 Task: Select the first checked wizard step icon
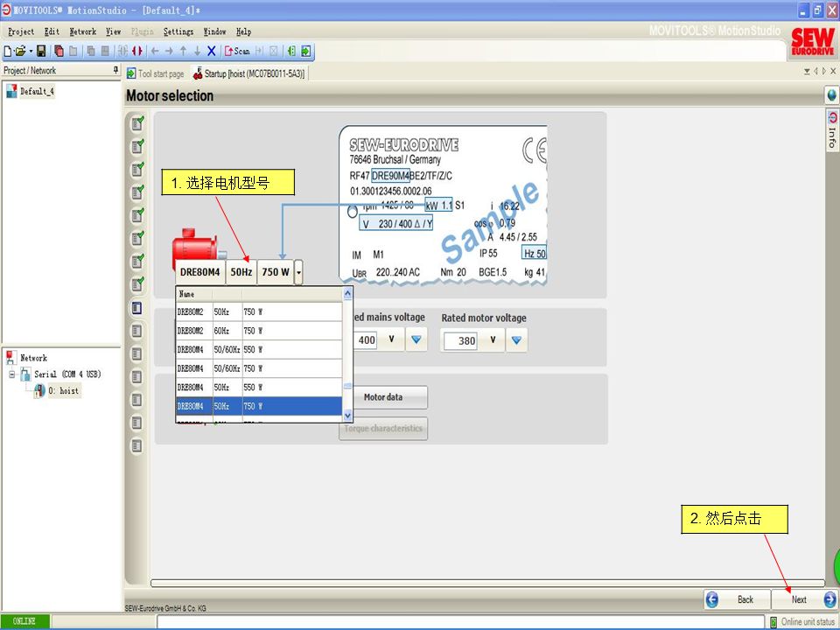137,123
